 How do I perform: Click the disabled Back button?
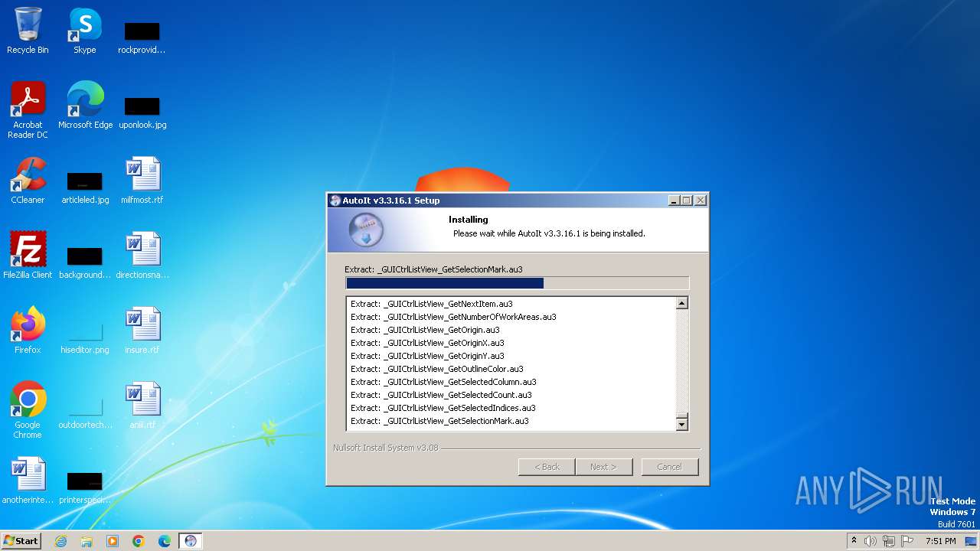[x=547, y=467]
